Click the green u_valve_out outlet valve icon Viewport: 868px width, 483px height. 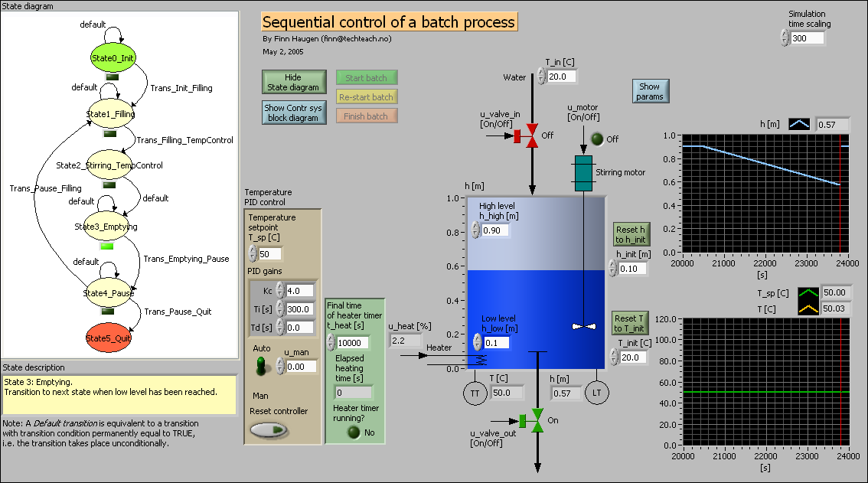coord(536,420)
